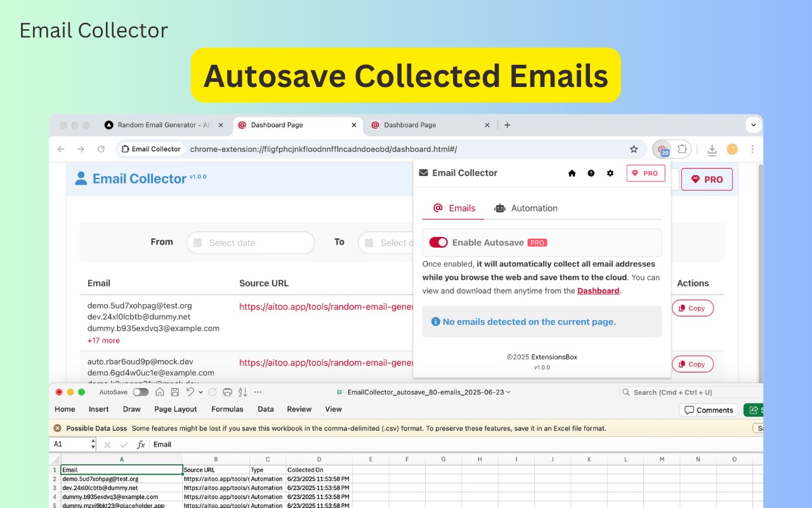
Task: Click the Sort A to Z icon in Excel
Action: tap(243, 392)
